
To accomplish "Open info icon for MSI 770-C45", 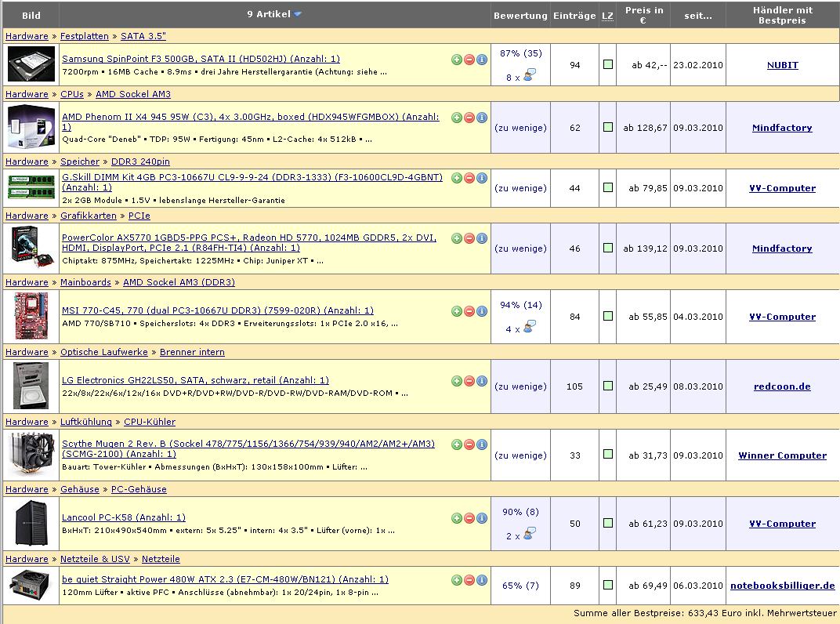I will coord(482,311).
